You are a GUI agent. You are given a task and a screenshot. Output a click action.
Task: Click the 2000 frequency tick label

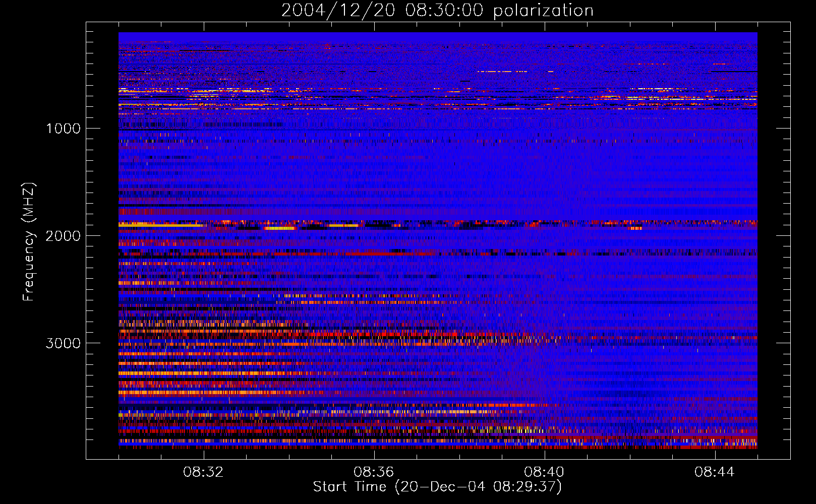tap(63, 236)
